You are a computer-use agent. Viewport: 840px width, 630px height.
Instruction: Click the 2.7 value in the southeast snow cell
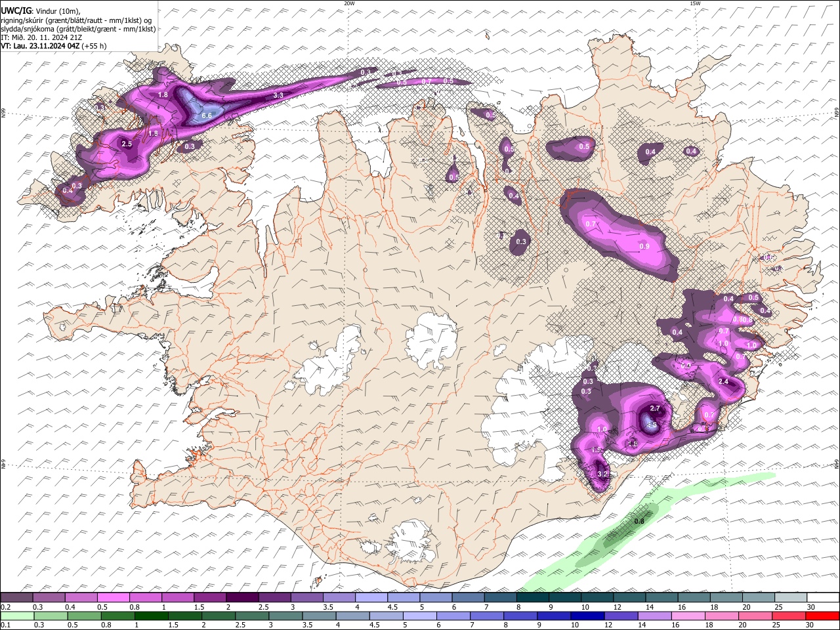654,408
